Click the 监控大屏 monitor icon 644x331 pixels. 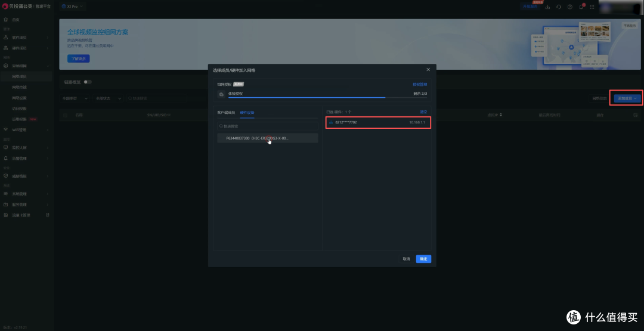click(x=6, y=147)
